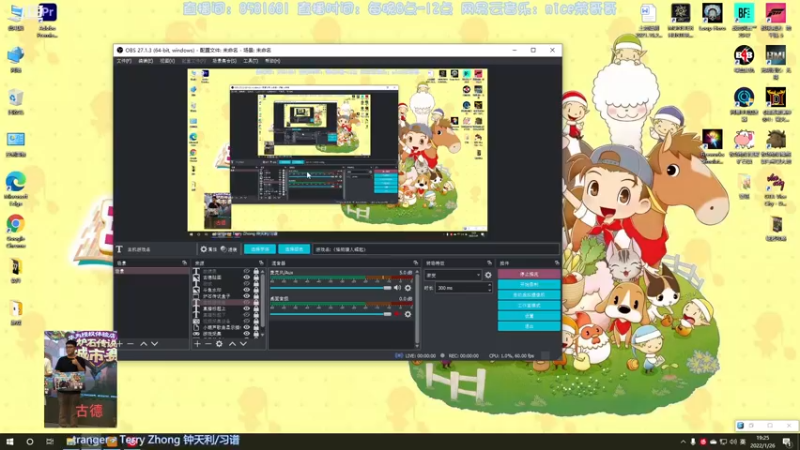The image size is (800, 450).
Task: Toggle visibility of 直播标题下 source
Action: (x=246, y=315)
